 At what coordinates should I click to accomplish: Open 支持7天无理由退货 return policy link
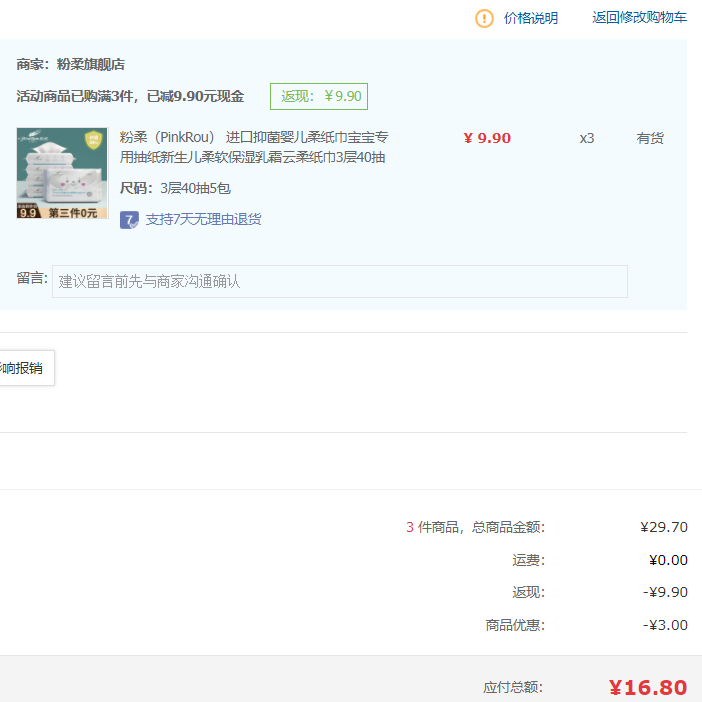tap(203, 219)
